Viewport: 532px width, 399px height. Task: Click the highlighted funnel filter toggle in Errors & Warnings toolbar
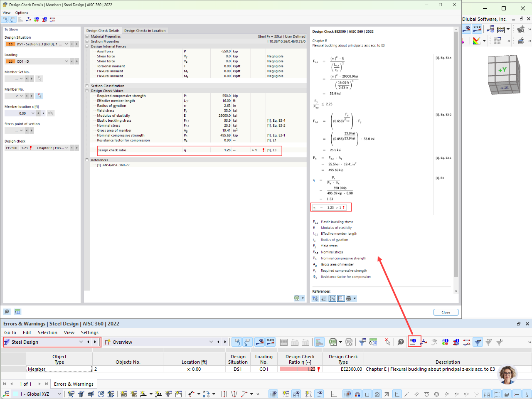pos(478,342)
